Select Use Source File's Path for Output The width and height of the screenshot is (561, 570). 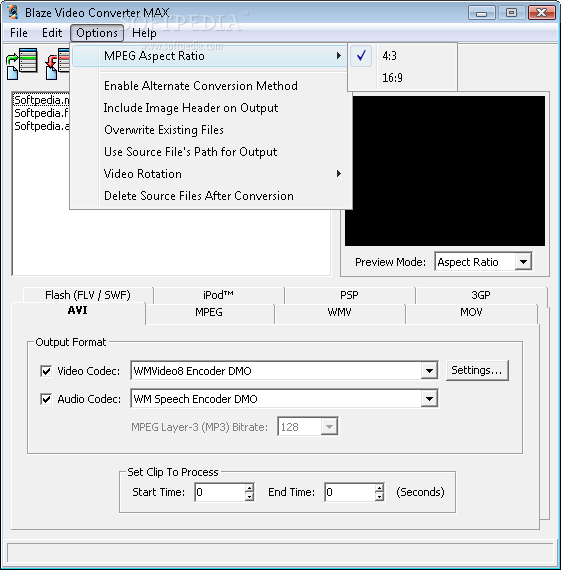[x=211, y=152]
